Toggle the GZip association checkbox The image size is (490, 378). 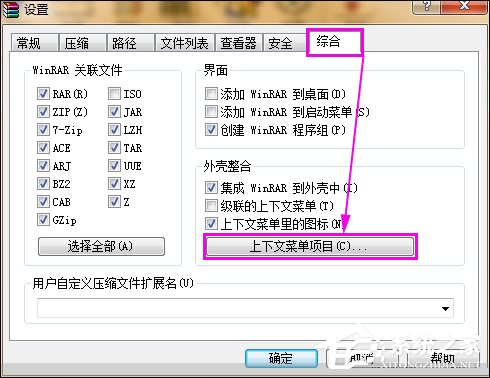[x=43, y=220]
